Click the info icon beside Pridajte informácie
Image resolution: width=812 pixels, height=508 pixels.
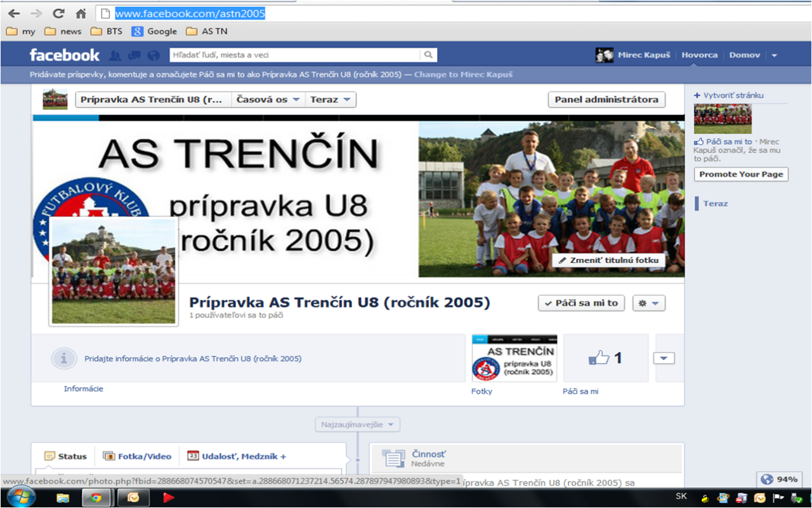pyautogui.click(x=63, y=359)
